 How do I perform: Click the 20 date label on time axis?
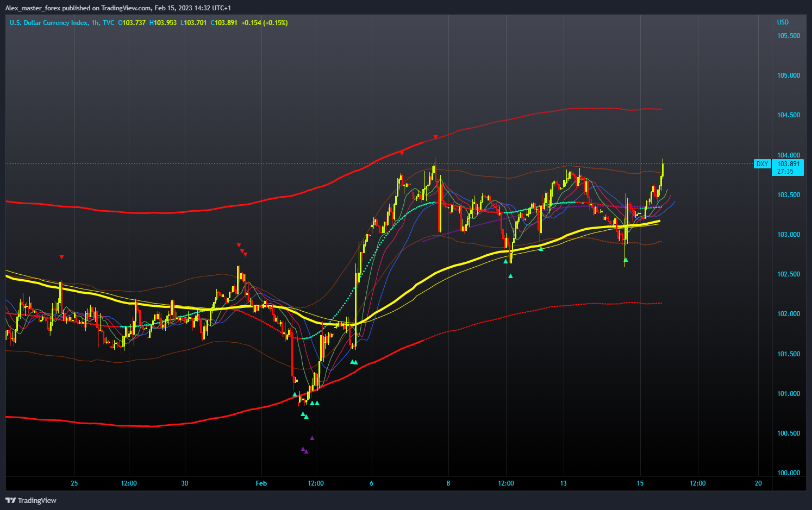(x=759, y=483)
